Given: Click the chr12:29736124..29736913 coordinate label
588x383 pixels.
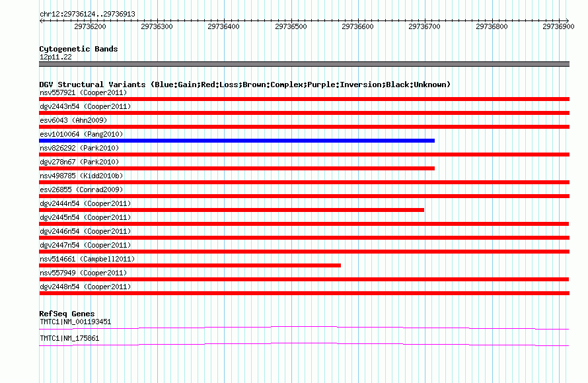Looking at the screenshot, I should point(87,14).
